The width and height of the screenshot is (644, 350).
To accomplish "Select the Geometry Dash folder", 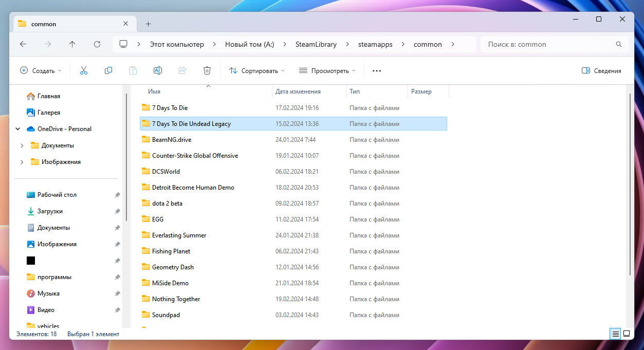I will pyautogui.click(x=293, y=267).
